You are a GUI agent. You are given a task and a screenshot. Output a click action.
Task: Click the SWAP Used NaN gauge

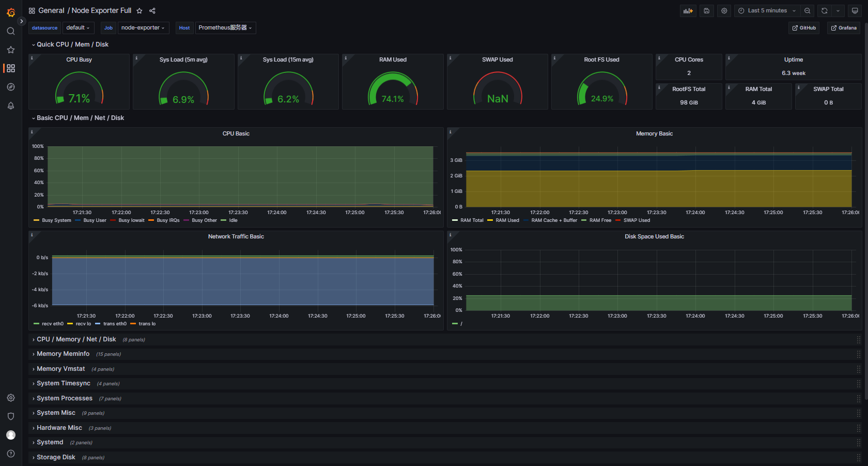point(498,88)
